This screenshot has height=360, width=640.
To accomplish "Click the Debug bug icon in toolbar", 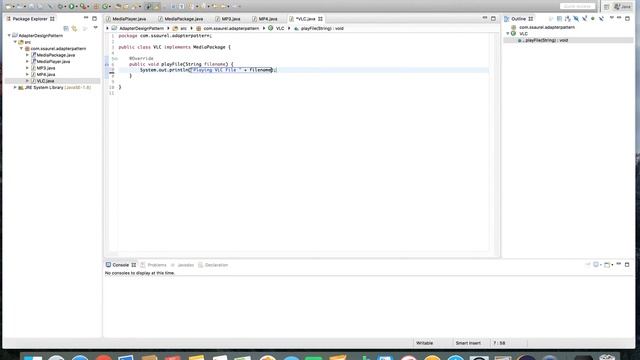I will 60,6.
